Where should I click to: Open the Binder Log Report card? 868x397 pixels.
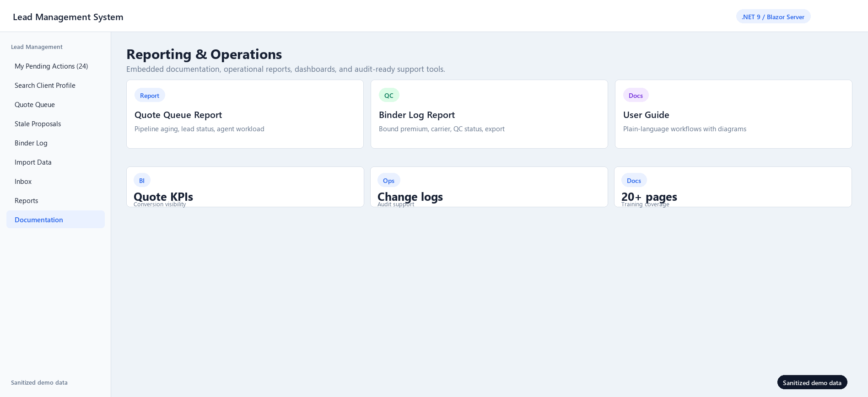click(489, 114)
